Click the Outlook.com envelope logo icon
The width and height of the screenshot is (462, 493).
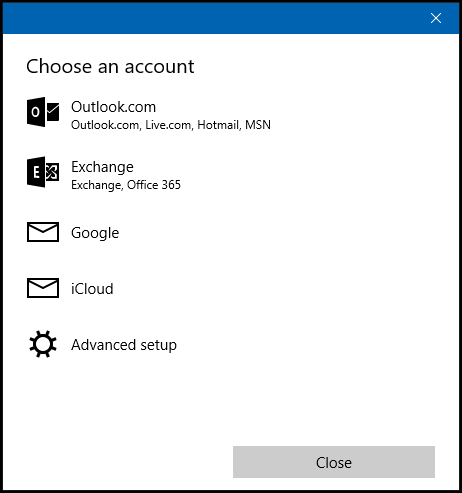coord(43,112)
